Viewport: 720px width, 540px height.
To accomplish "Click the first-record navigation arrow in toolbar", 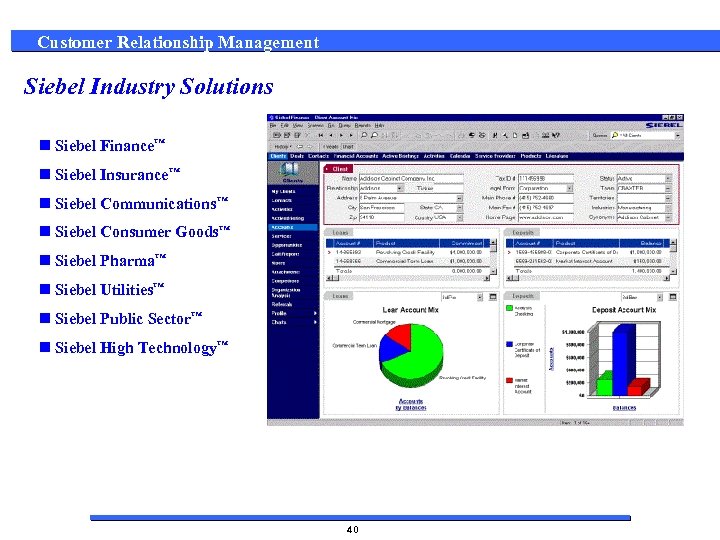I will 321,135.
